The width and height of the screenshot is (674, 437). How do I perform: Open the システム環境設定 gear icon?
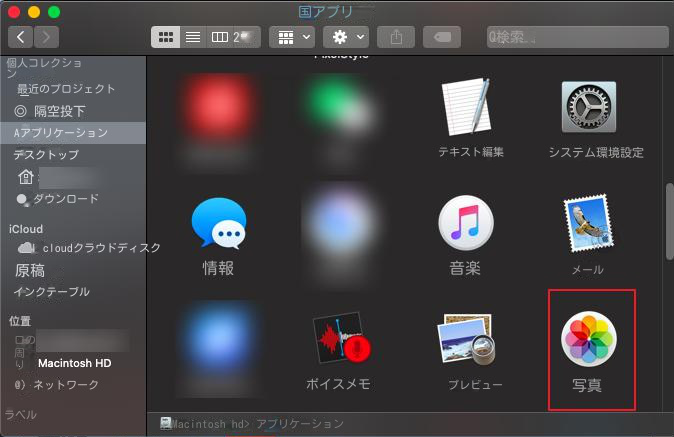click(588, 107)
